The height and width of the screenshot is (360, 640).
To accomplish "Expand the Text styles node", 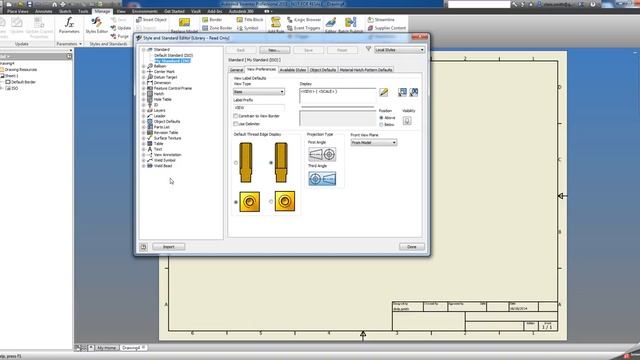I will pos(144,149).
